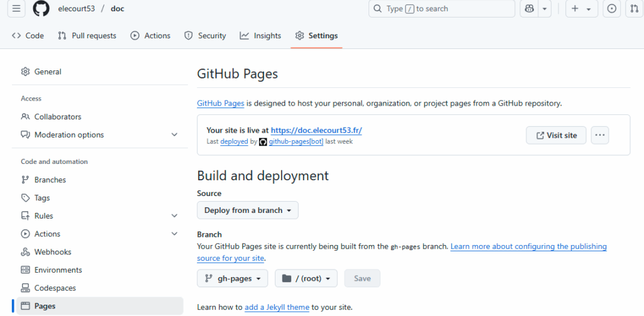The height and width of the screenshot is (316, 644).
Task: Click the GitHub logo icon
Action: tap(41, 9)
